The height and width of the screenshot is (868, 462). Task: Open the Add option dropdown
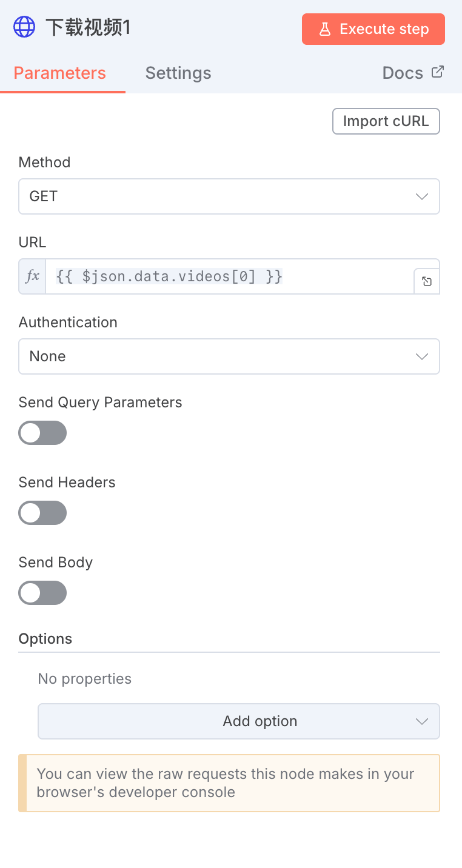[x=259, y=721]
